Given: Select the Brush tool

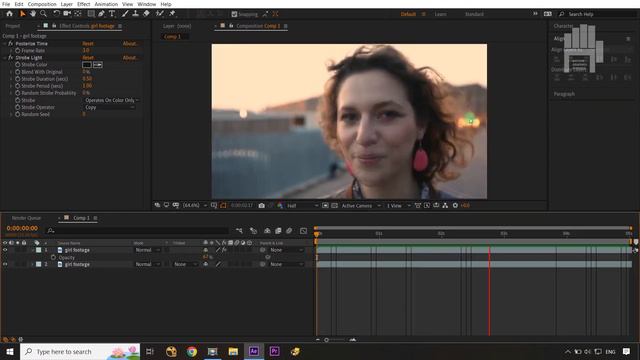Looking at the screenshot, I should [x=125, y=14].
